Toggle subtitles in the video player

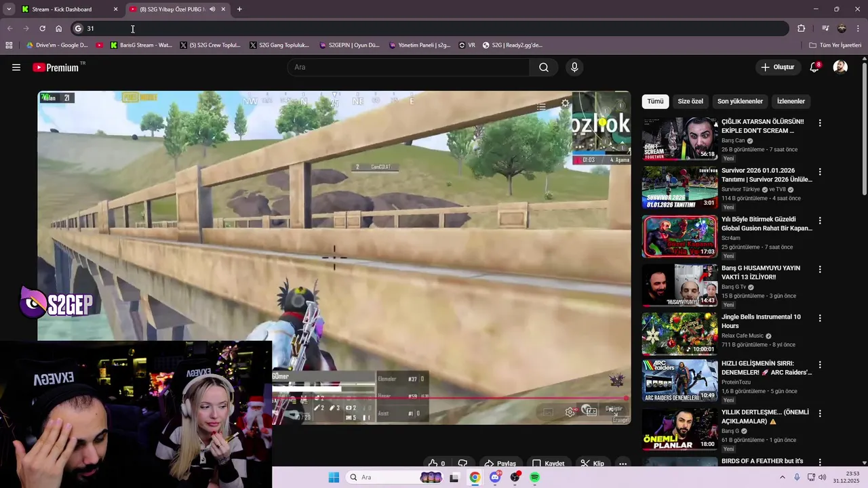point(548,411)
